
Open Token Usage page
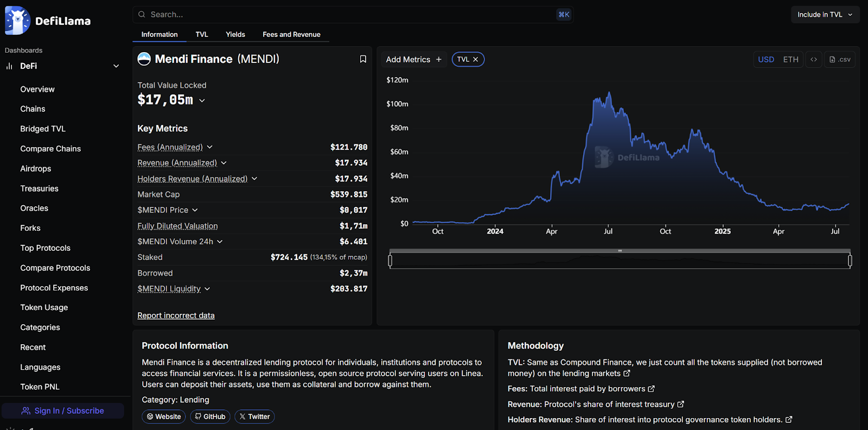(x=44, y=307)
